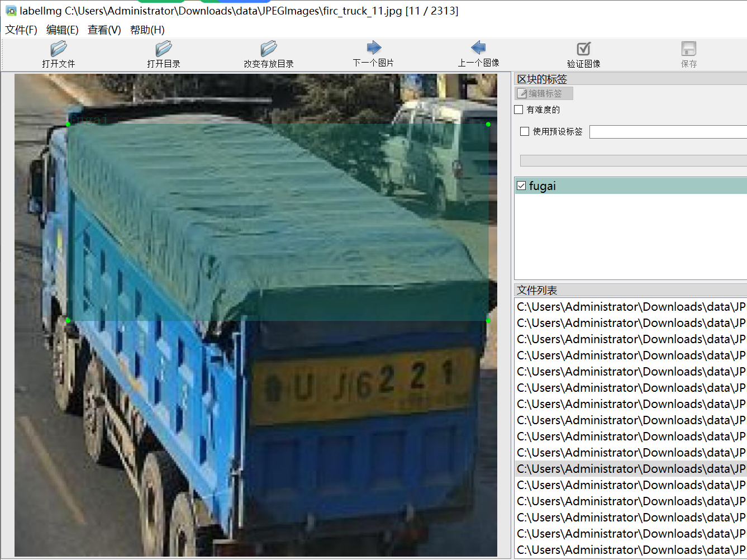Click bottom-left green vertex of fugai box
The height and width of the screenshot is (560, 747).
[68, 320]
